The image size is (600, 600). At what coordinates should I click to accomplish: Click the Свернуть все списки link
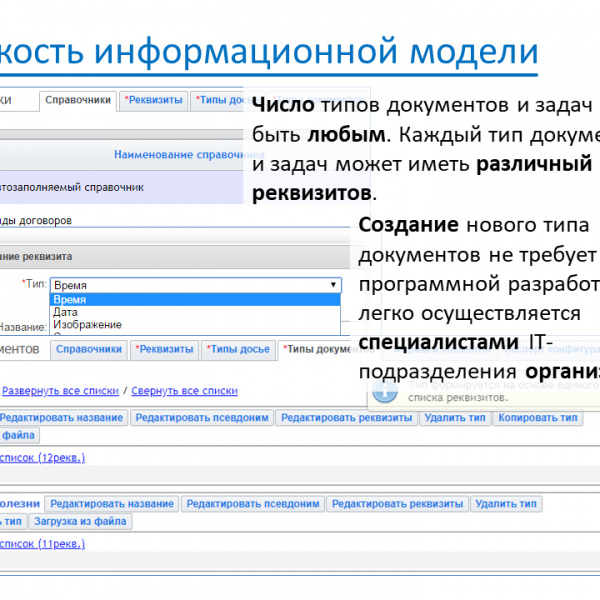184,391
